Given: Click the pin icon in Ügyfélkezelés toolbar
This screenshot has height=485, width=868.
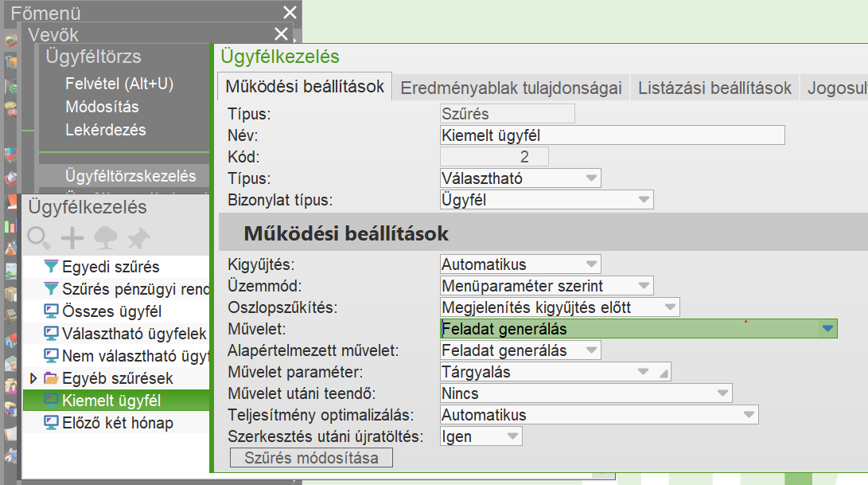Looking at the screenshot, I should (x=138, y=237).
